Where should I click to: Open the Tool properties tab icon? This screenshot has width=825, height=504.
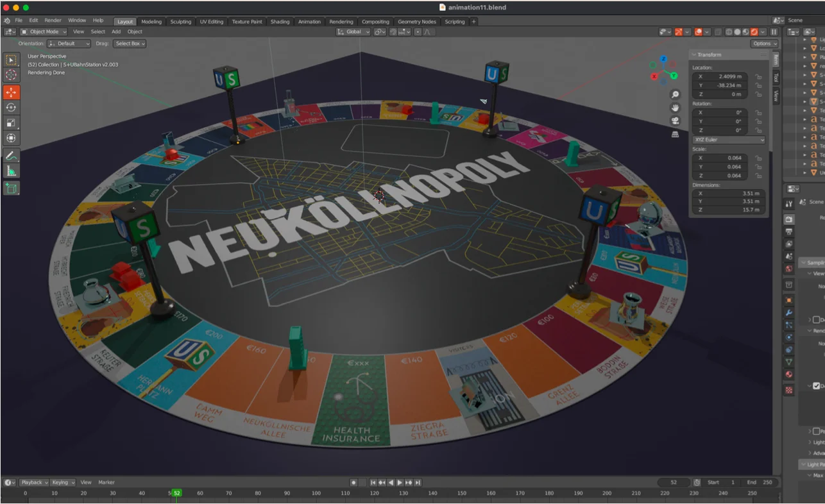pos(789,204)
